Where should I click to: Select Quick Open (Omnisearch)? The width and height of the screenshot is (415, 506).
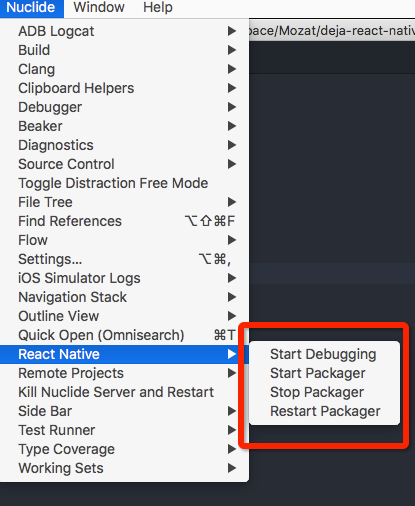[124, 335]
